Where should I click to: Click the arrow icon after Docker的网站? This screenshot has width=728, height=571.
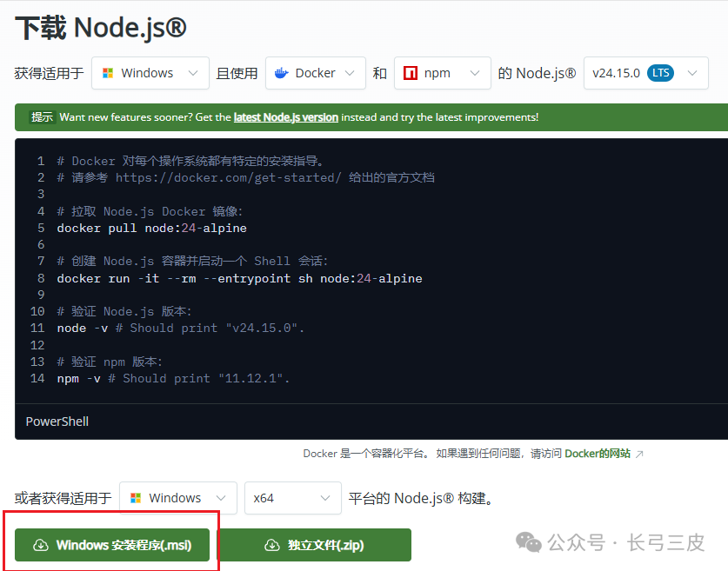[639, 454]
